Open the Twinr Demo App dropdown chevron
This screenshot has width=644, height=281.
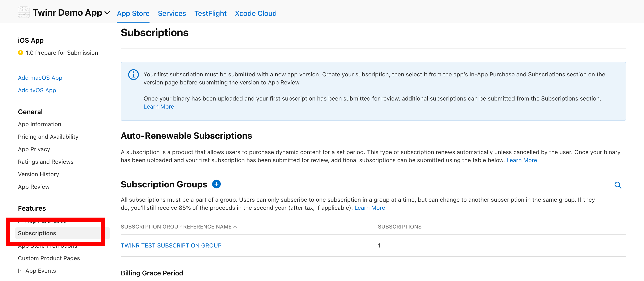107,13
